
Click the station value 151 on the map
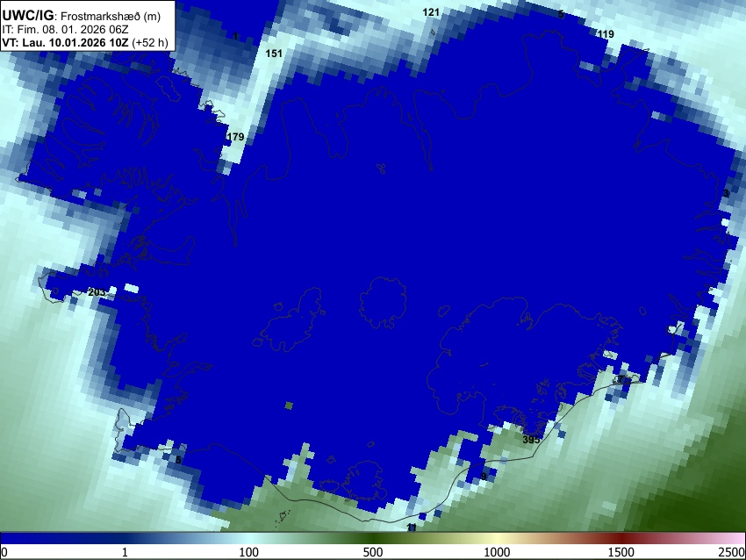tap(274, 54)
